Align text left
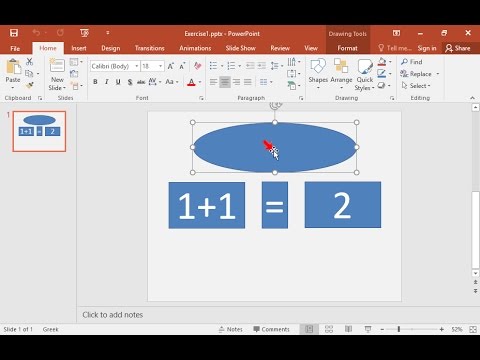 [213, 82]
